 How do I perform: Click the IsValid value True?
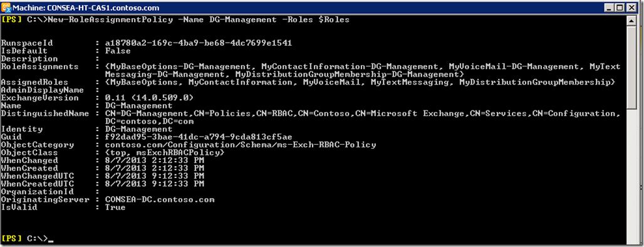(115, 208)
